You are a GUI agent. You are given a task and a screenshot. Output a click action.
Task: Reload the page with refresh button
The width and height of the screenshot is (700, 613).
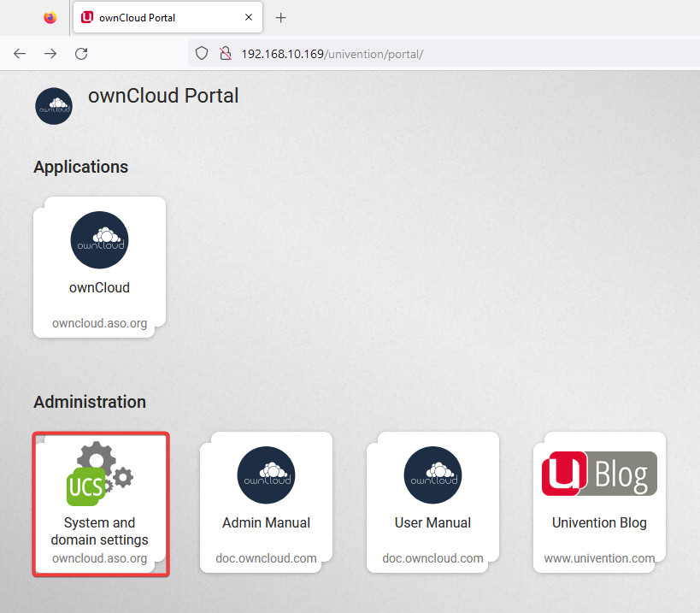pos(81,53)
